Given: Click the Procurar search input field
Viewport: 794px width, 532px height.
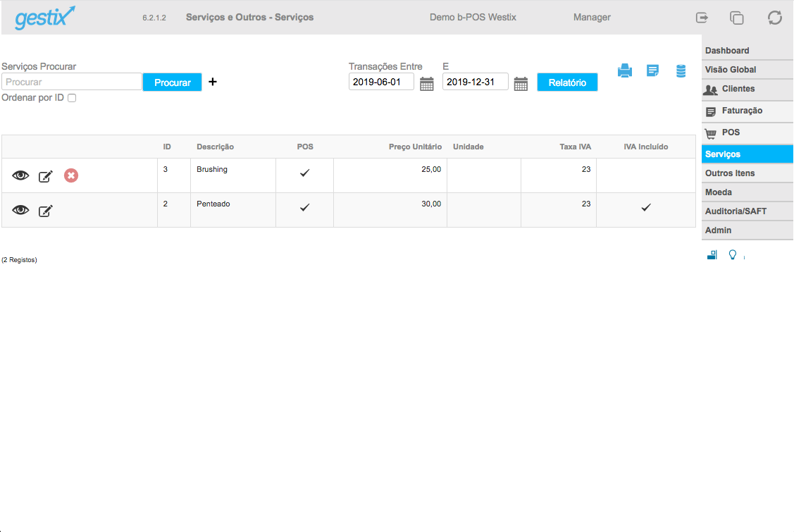Looking at the screenshot, I should (71, 82).
